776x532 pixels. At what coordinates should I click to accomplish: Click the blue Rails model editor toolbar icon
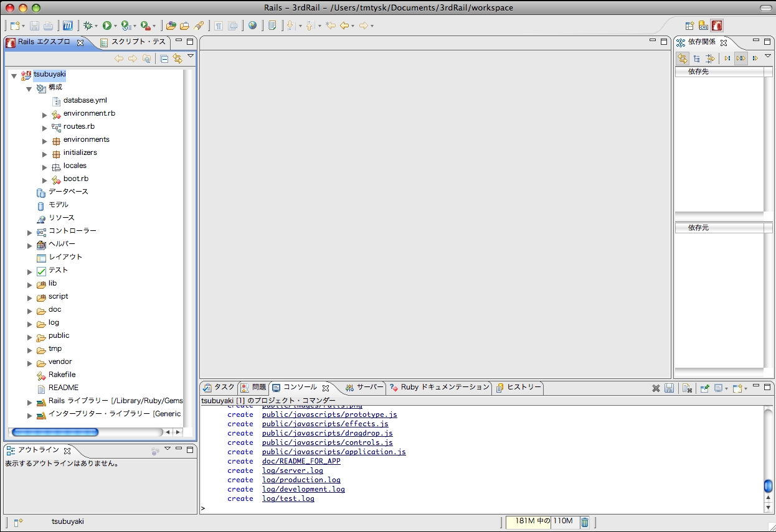(69, 26)
